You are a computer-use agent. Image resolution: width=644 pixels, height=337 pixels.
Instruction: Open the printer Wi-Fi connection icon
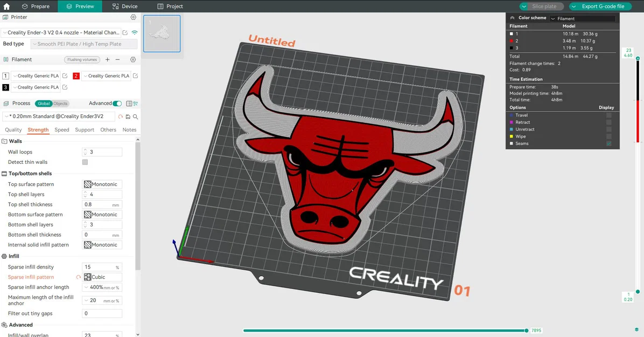pyautogui.click(x=134, y=32)
